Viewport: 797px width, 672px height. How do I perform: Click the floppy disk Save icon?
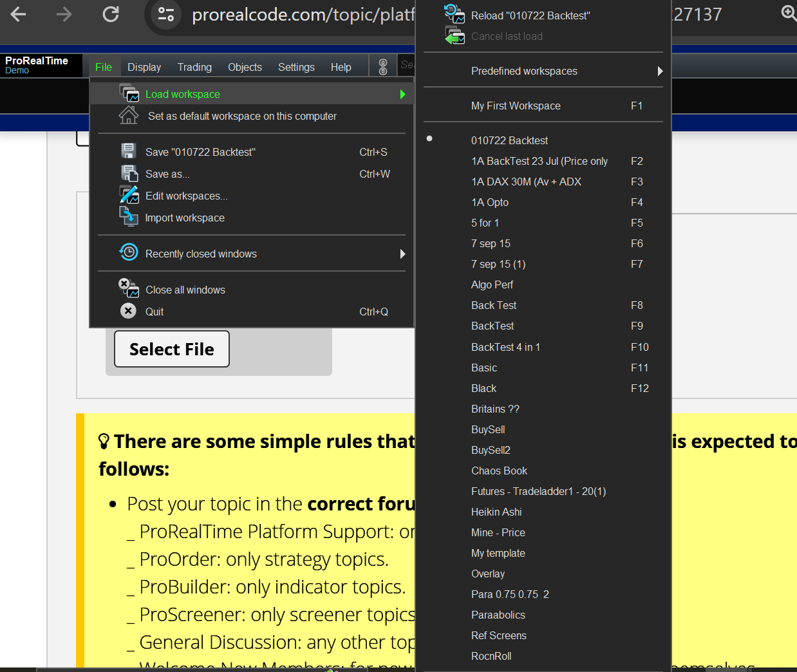(129, 151)
